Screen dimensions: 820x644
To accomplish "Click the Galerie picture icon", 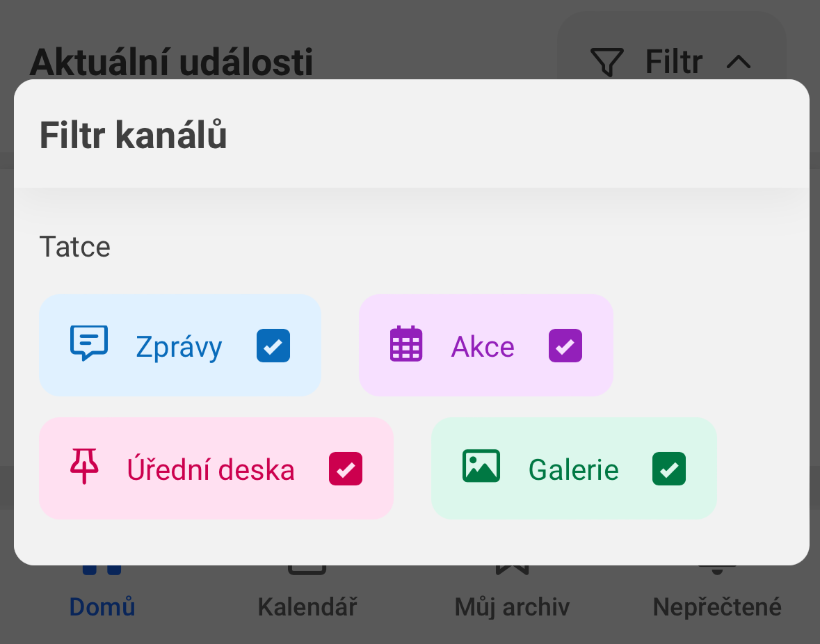I will click(481, 466).
